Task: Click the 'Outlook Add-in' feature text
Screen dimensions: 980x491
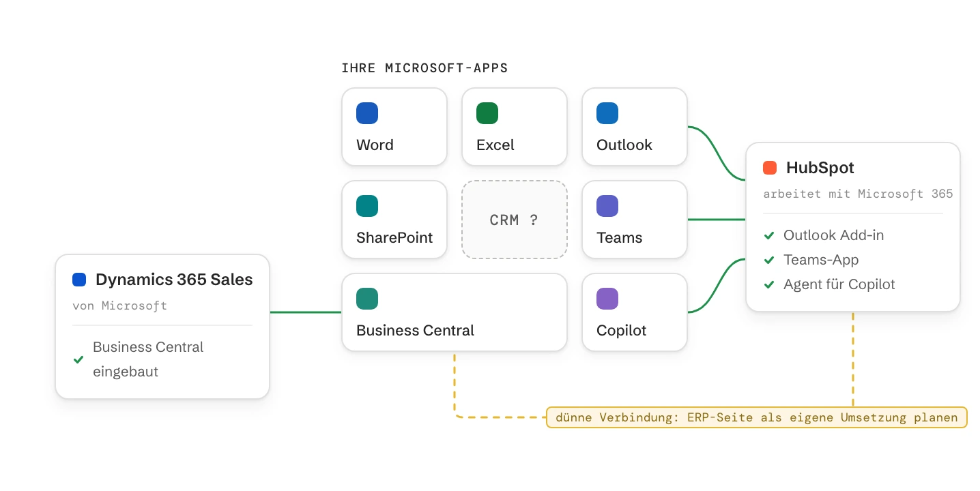Action: tap(833, 235)
